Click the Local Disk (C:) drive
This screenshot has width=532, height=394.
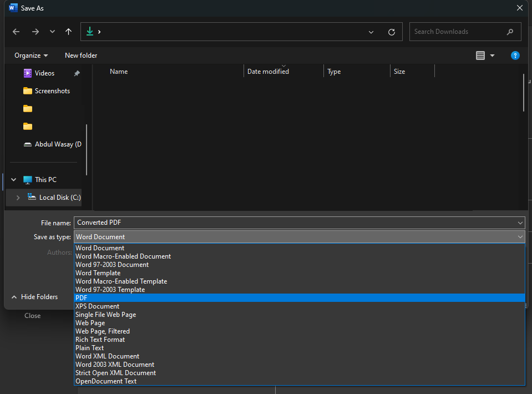tap(59, 198)
